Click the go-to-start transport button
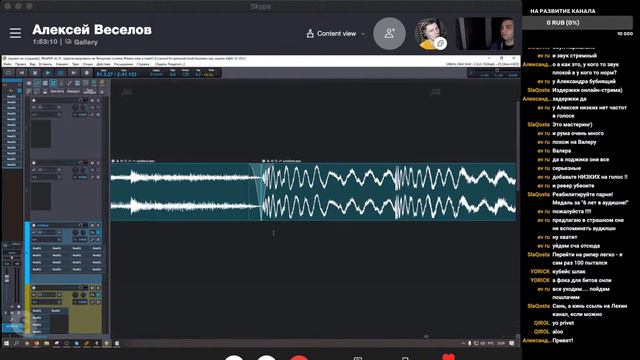 click(x=22, y=73)
